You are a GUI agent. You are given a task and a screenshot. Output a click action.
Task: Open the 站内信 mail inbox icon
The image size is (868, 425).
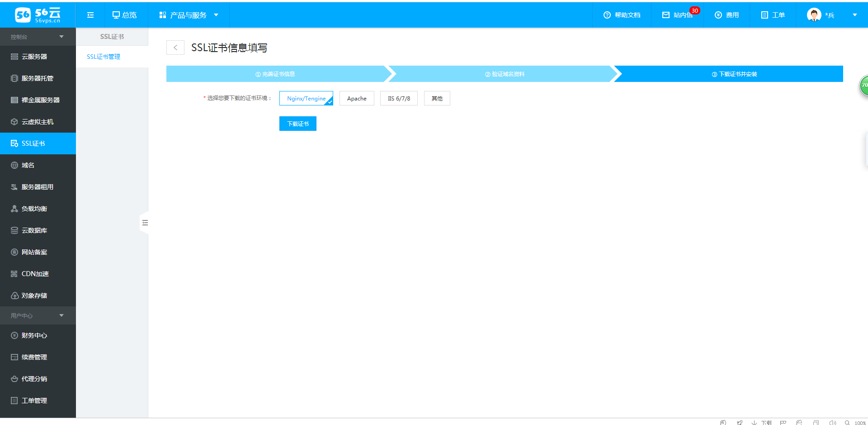tap(666, 15)
